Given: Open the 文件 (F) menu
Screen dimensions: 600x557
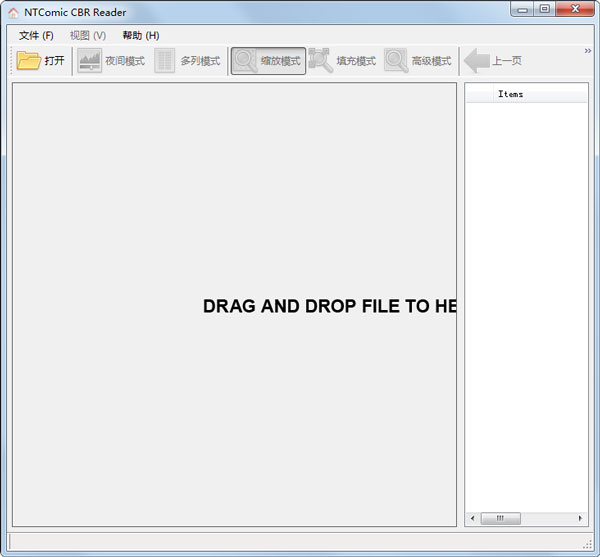Looking at the screenshot, I should pyautogui.click(x=36, y=36).
